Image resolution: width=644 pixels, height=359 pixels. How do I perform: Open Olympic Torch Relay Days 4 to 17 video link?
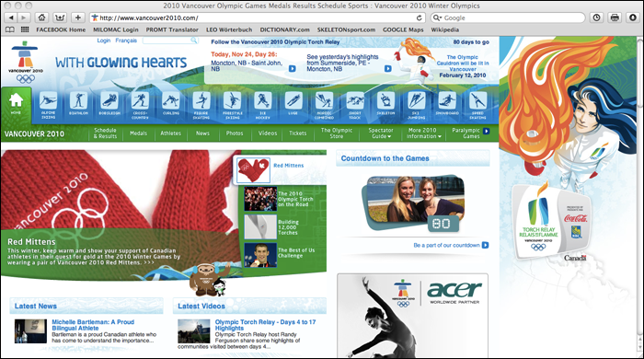pos(265,325)
